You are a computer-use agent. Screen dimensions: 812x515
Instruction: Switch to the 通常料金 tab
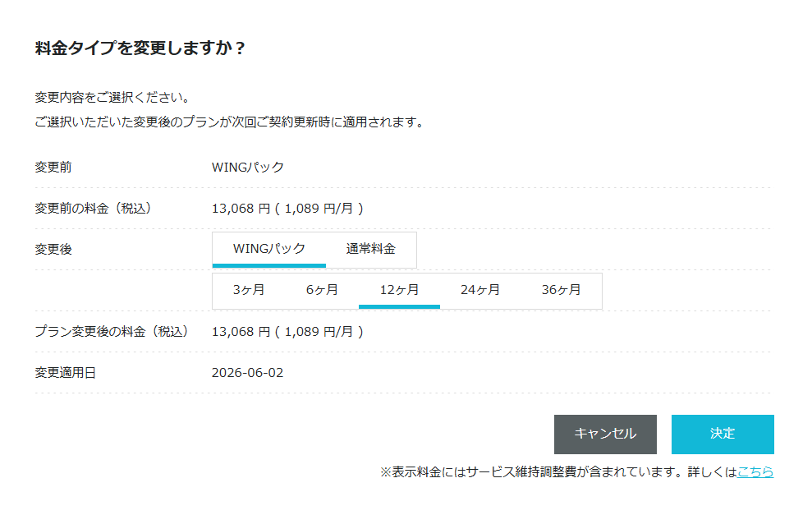[370, 249]
